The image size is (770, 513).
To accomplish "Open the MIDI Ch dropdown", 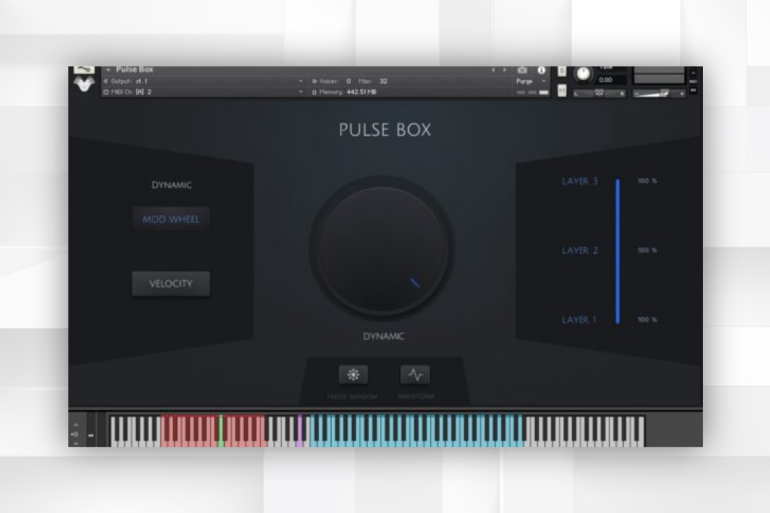I will [301, 92].
